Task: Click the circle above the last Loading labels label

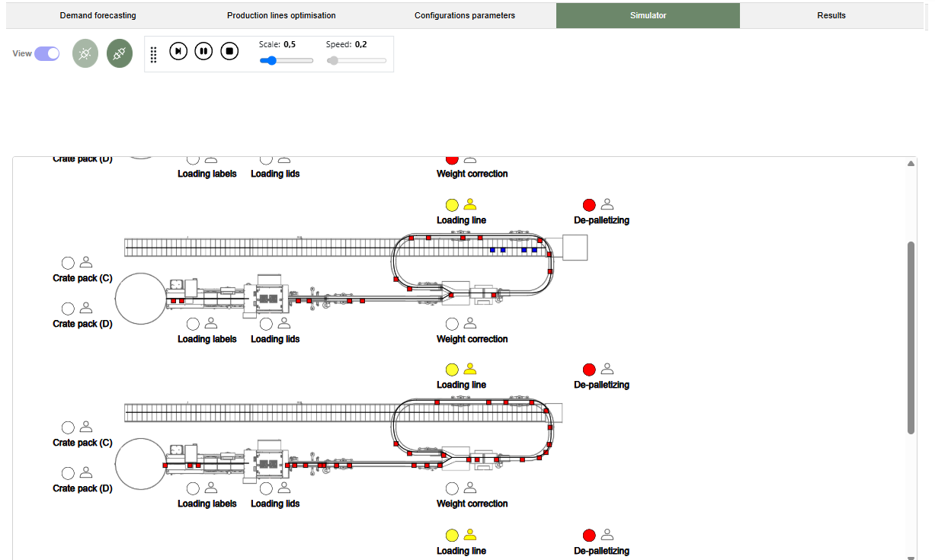Action: tap(194, 488)
